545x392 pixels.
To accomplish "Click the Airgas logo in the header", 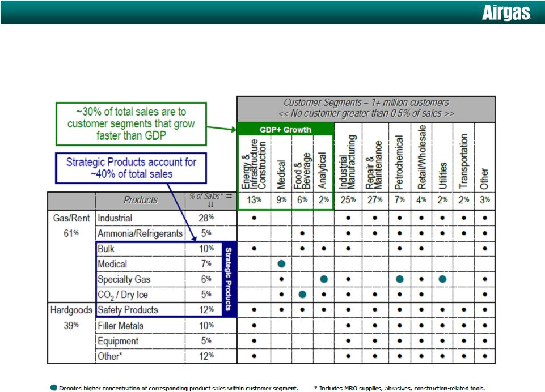I will point(506,13).
